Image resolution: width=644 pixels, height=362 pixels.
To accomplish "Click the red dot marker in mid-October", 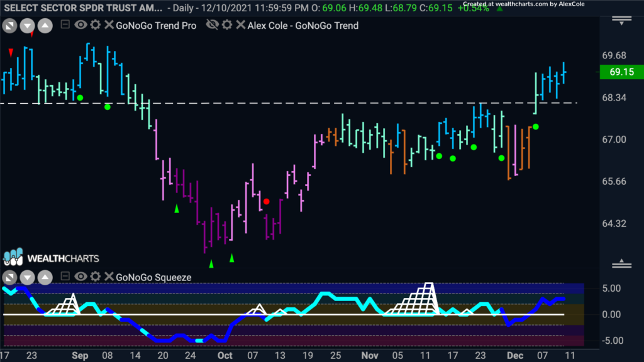I will pyautogui.click(x=267, y=202).
